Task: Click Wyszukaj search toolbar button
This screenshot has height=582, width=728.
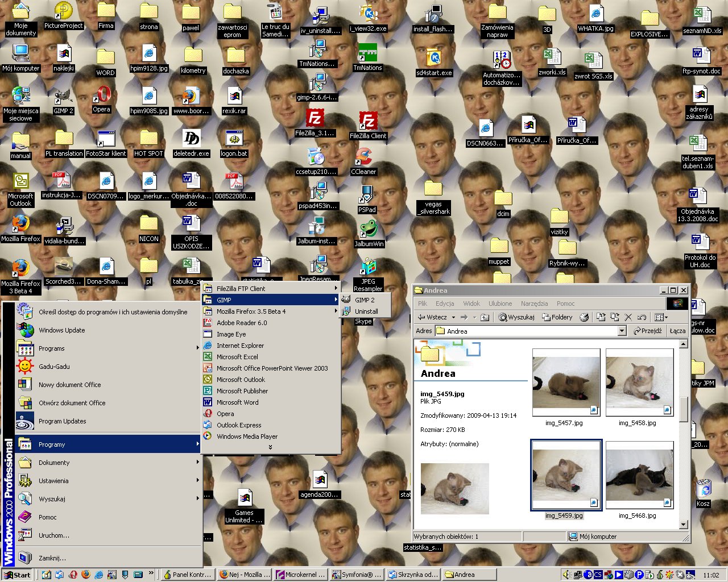Action: click(x=516, y=317)
